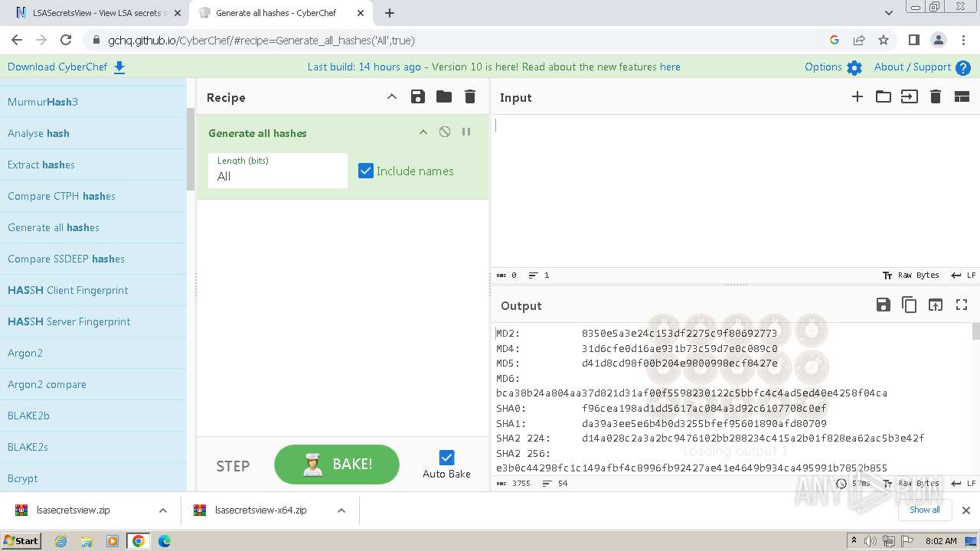The image size is (980, 551).
Task: Select HASSH Client Fingerprint operation
Action: (x=93, y=290)
